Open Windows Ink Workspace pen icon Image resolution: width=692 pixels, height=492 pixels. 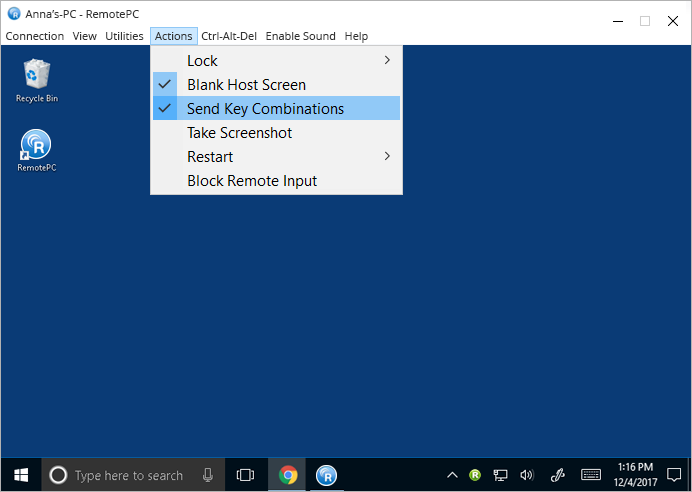(558, 475)
